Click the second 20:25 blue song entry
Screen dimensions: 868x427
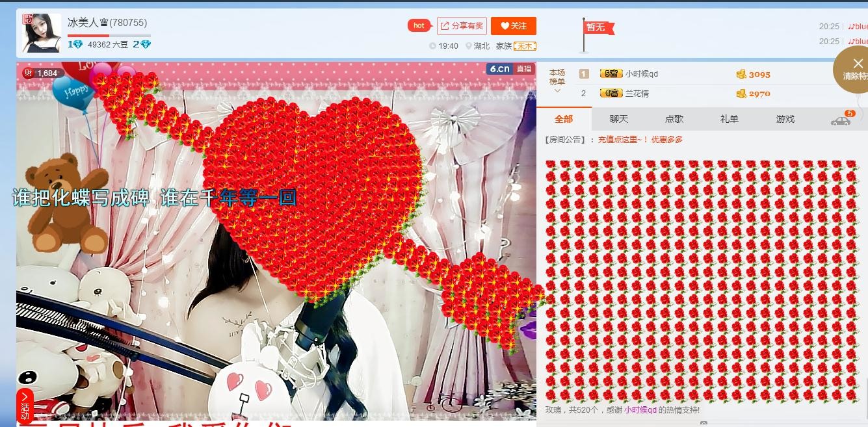pyautogui.click(x=843, y=41)
